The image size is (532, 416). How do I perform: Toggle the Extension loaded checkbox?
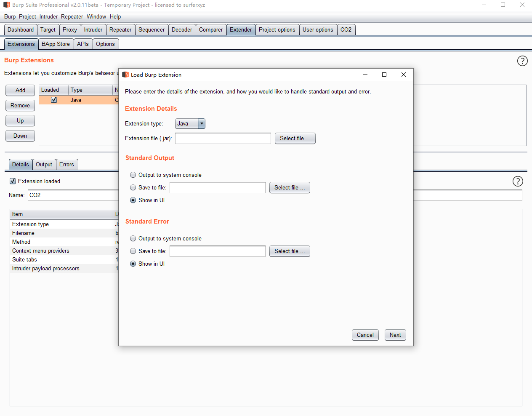(13, 181)
